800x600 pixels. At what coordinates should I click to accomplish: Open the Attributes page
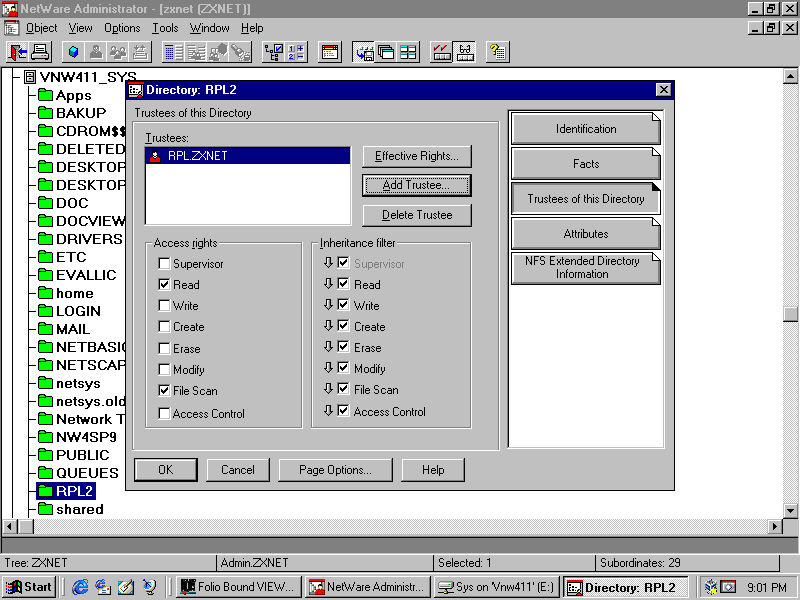tap(586, 234)
